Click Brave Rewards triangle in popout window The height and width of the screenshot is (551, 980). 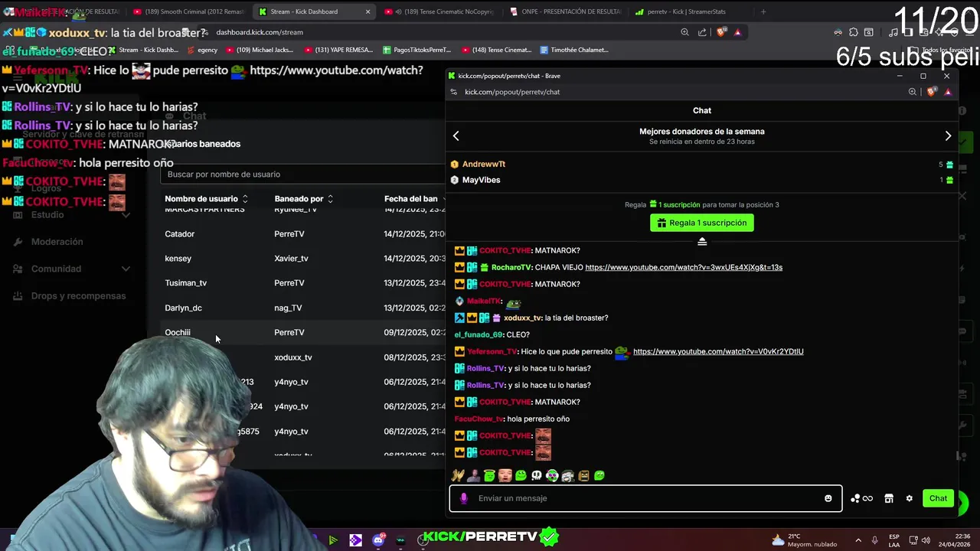click(948, 92)
